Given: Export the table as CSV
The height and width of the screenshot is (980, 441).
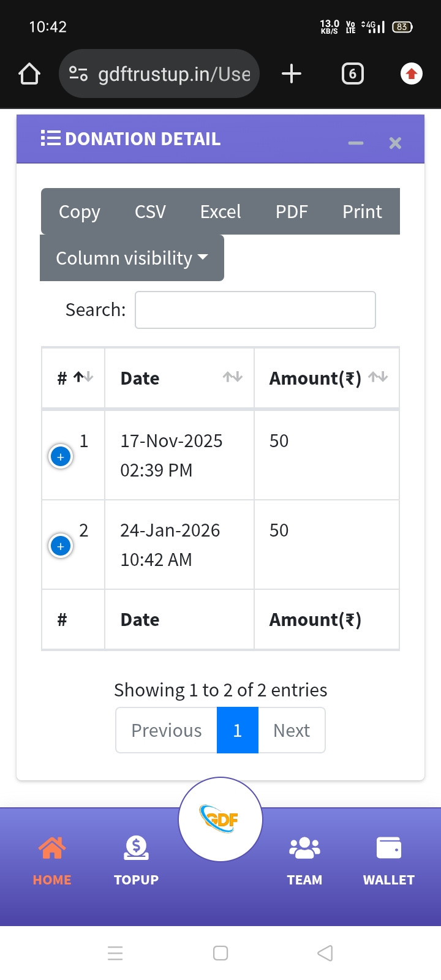Looking at the screenshot, I should [x=150, y=212].
